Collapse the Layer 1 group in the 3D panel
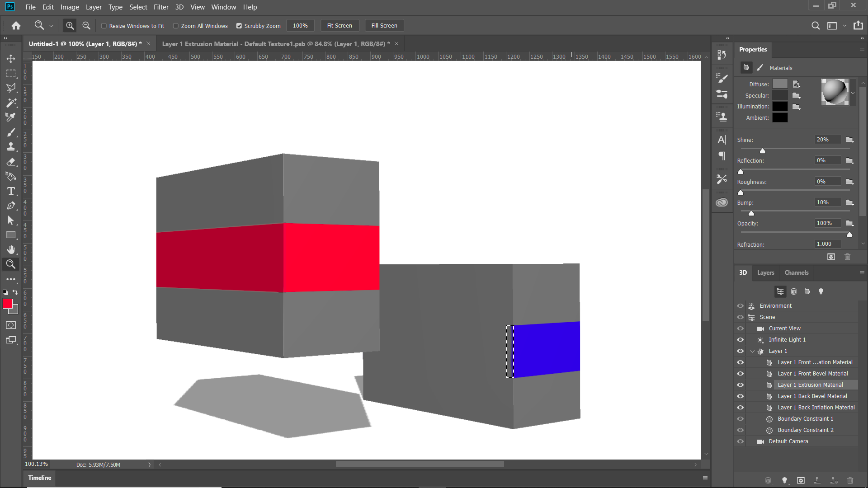 [752, 351]
